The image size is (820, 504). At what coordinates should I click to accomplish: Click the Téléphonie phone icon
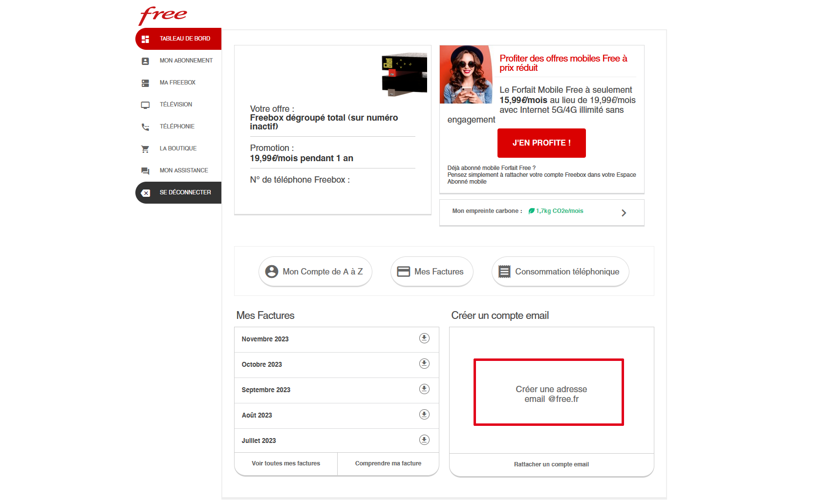coord(145,127)
